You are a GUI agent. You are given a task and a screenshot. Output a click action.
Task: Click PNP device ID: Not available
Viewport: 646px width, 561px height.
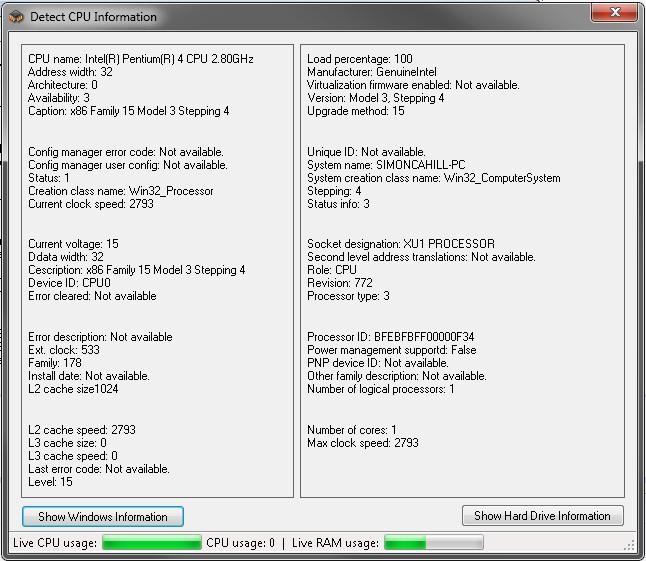pyautogui.click(x=378, y=363)
